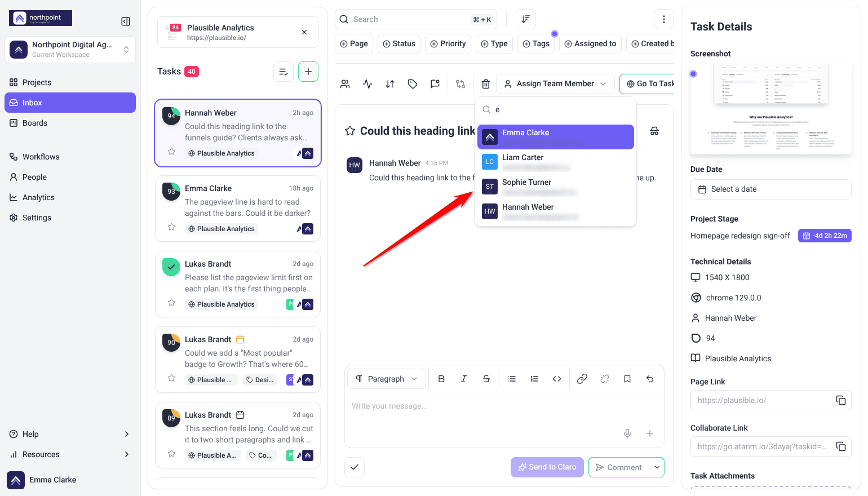Toggle bold formatting

tap(441, 379)
